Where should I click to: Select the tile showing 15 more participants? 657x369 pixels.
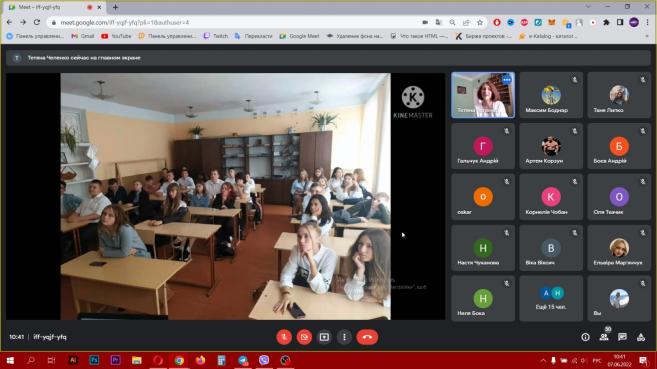pyautogui.click(x=551, y=298)
